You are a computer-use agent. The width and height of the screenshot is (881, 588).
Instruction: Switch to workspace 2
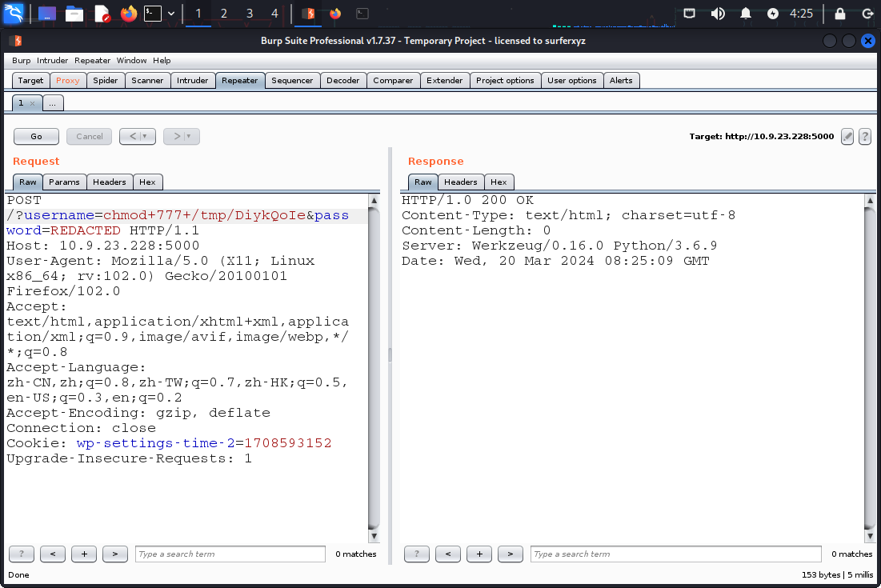pyautogui.click(x=223, y=14)
